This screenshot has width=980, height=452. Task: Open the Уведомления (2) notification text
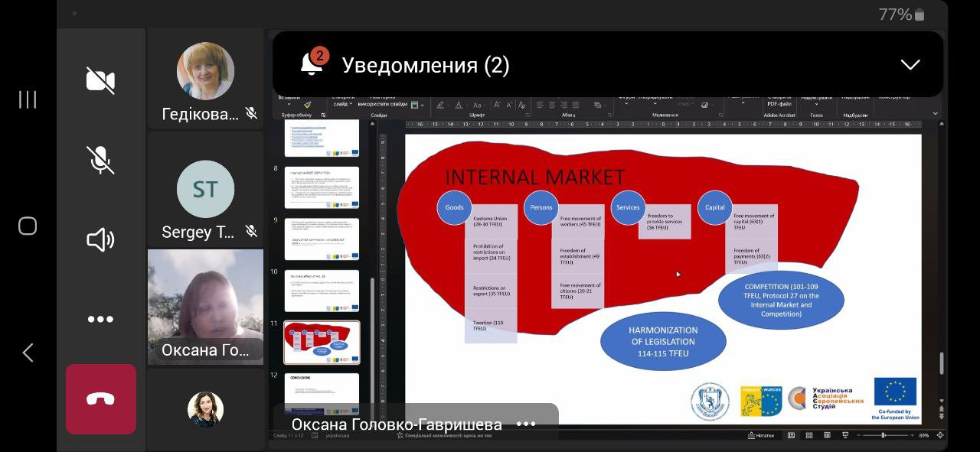(x=425, y=65)
